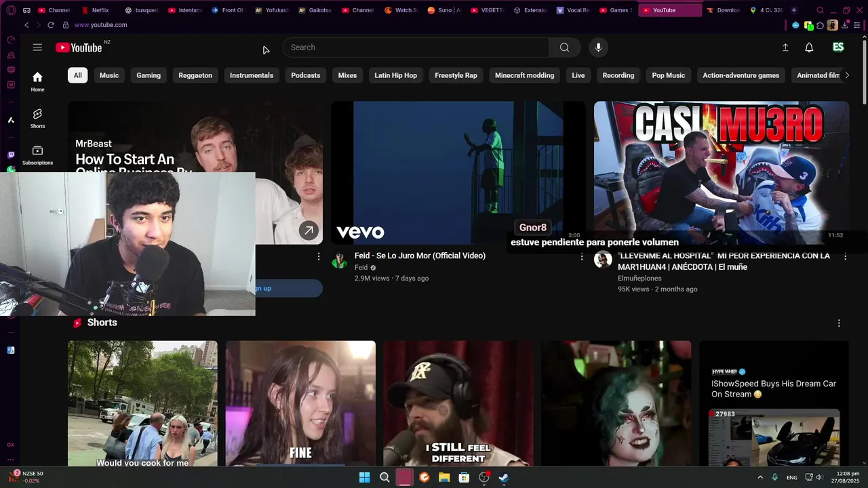Open the Feid vevo video thumbnail
Screen dimensions: 868x488
[x=458, y=173]
